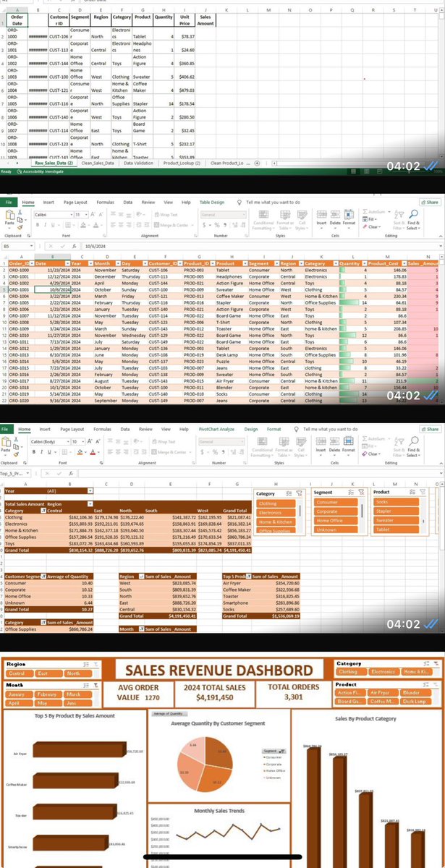This screenshot has width=445, height=868.
Task: Click Merge & Center in the Table Design window
Action: click(x=173, y=225)
